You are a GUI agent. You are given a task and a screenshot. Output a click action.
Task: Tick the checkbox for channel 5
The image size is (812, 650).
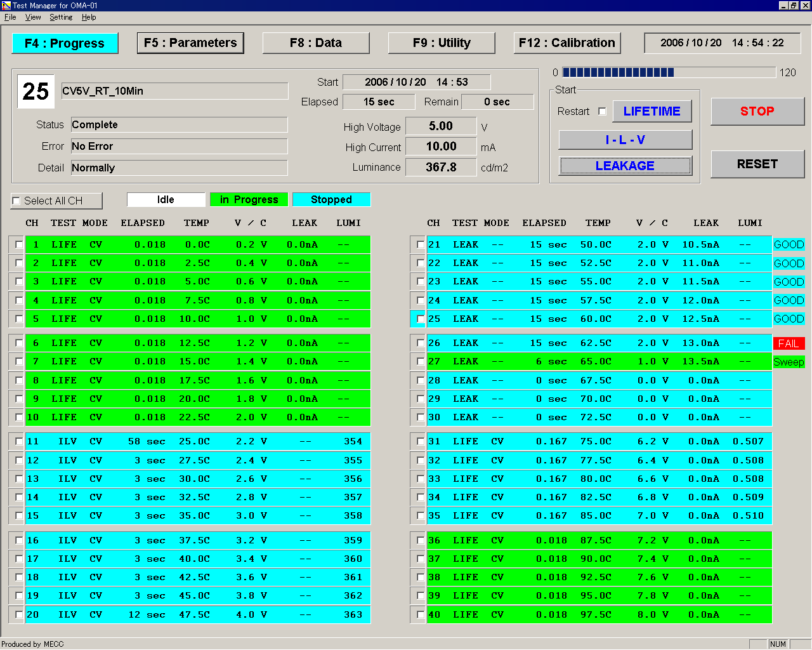[18, 319]
